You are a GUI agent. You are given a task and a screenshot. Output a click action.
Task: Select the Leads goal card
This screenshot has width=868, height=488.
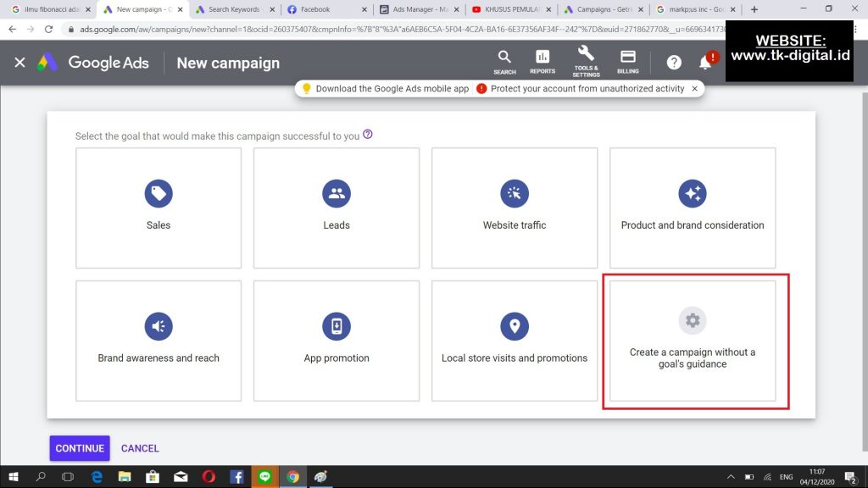tap(337, 208)
